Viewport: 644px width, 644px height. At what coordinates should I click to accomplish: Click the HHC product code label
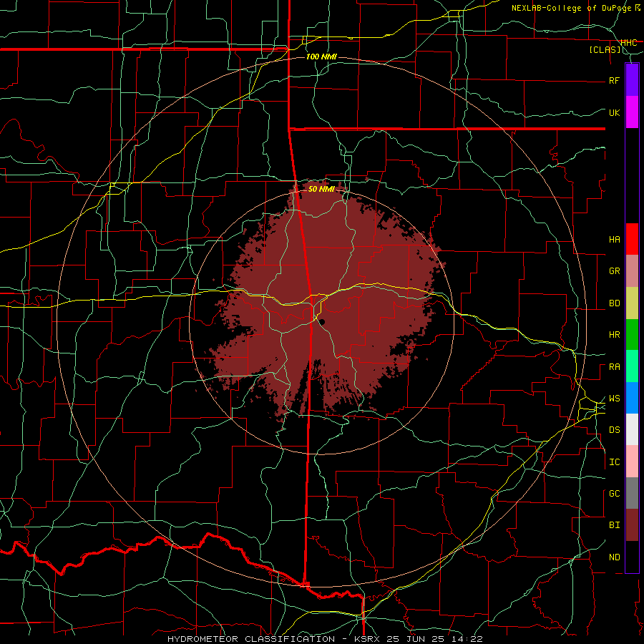[x=628, y=43]
